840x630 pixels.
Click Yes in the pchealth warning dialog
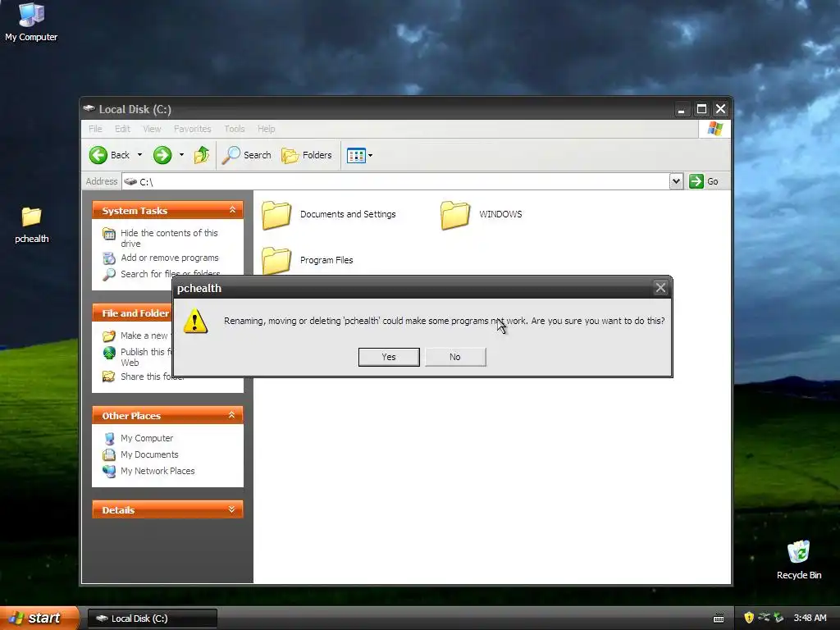click(x=389, y=357)
